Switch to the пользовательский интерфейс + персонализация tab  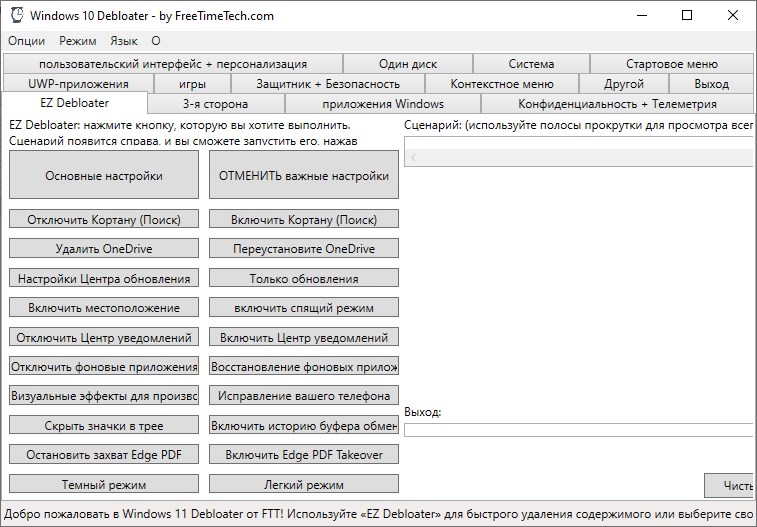pos(173,64)
